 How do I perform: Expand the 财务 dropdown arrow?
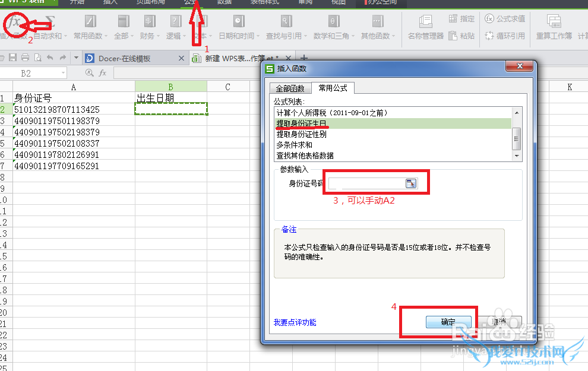click(158, 36)
